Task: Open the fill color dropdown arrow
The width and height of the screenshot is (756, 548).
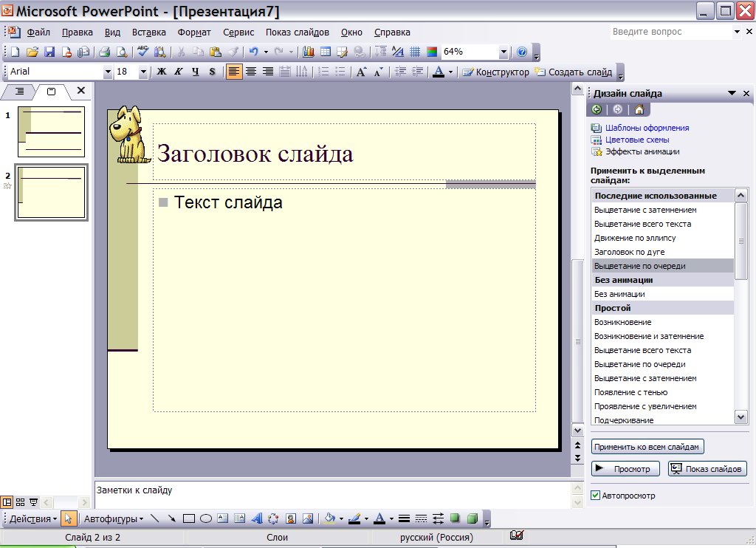Action: (x=341, y=519)
